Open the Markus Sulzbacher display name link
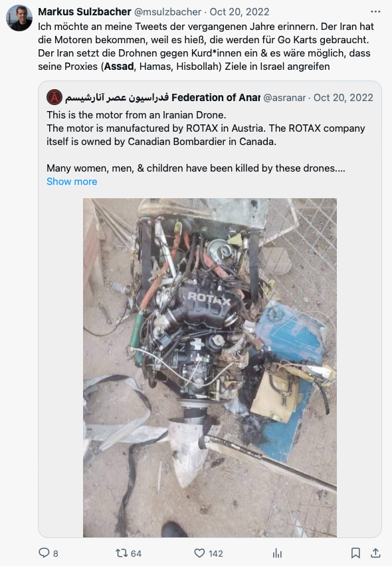This screenshot has width=392, height=566. [x=85, y=11]
